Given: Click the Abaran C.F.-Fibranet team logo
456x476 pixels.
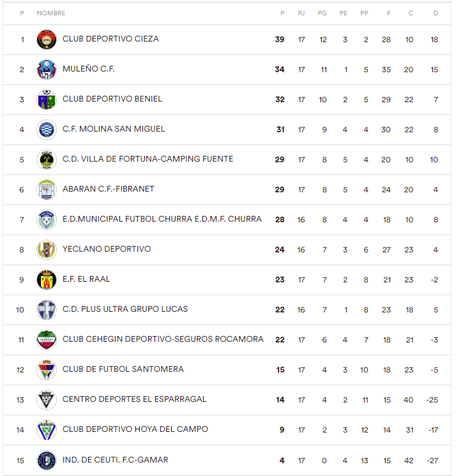Looking at the screenshot, I should [x=47, y=190].
